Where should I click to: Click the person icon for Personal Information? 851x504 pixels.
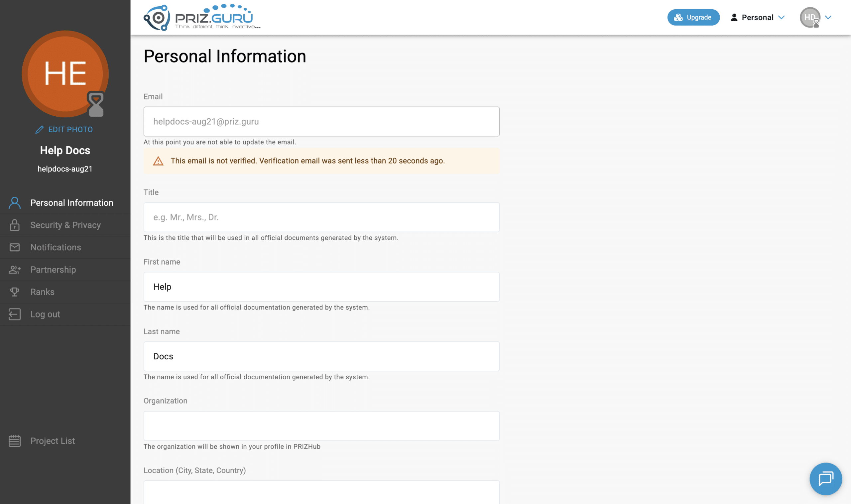tap(15, 203)
